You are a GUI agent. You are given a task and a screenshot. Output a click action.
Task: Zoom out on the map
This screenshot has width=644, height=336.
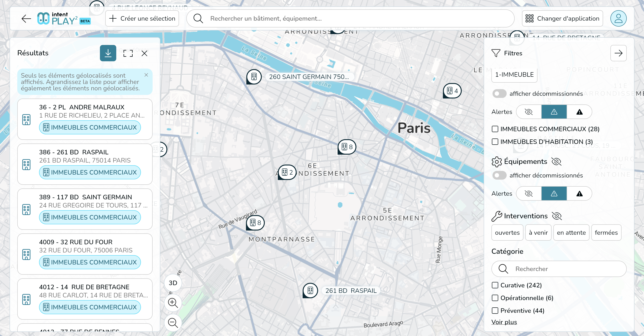(173, 323)
